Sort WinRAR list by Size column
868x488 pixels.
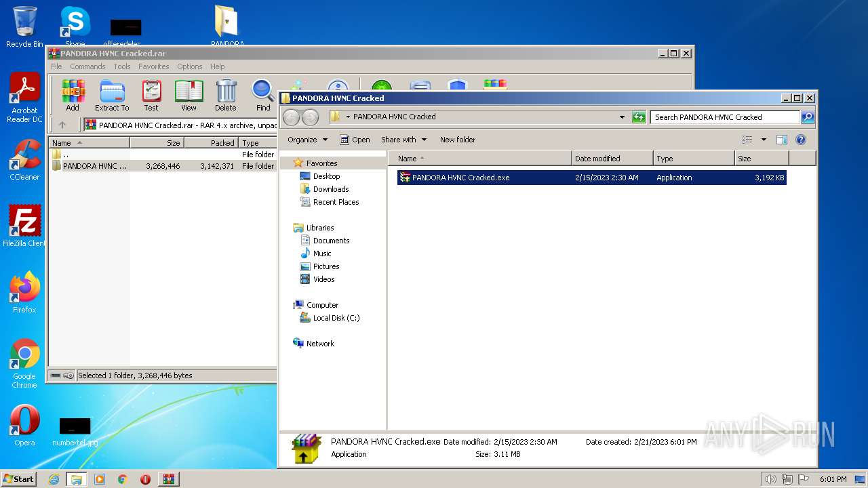pos(157,143)
